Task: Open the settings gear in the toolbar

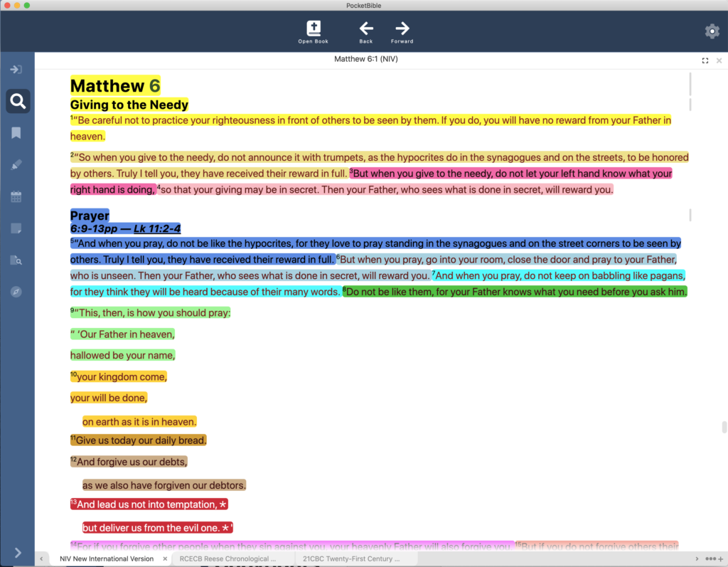Action: (712, 31)
